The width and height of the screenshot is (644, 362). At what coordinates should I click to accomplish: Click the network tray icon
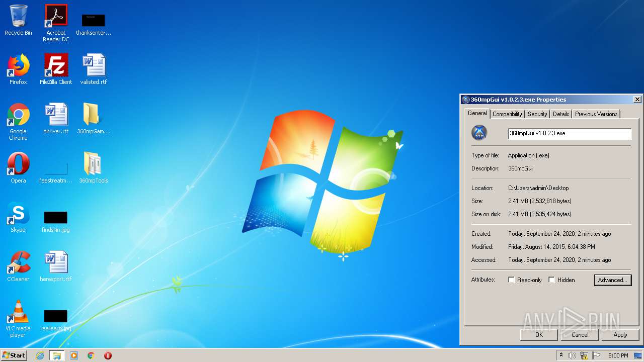[x=584, y=355]
